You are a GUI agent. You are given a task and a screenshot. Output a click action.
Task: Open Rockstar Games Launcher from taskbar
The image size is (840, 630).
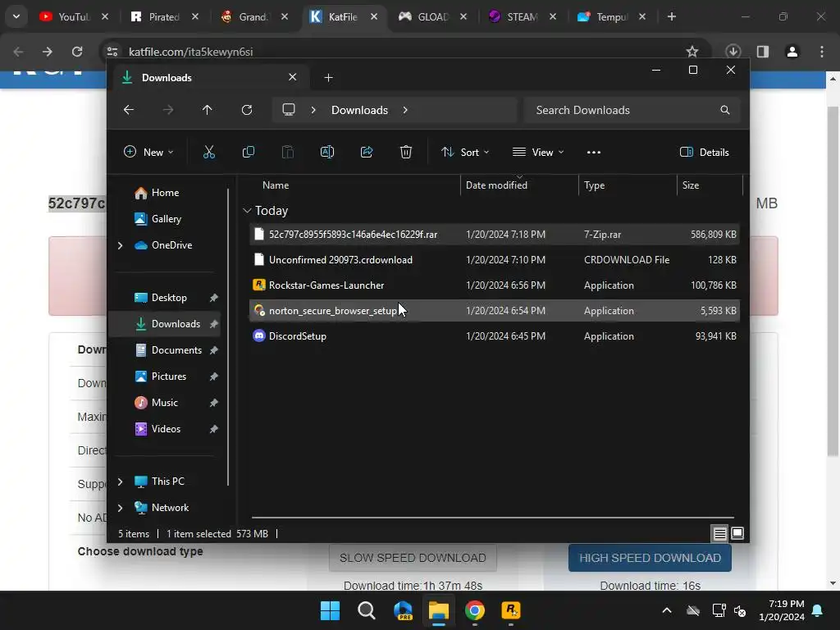tap(510, 610)
